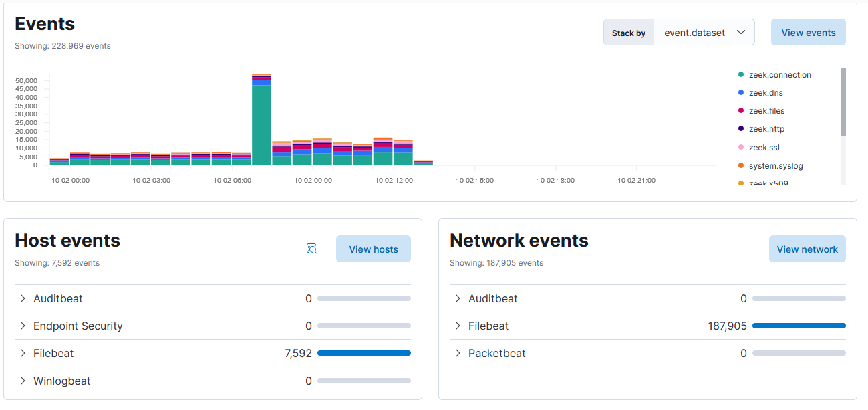The width and height of the screenshot is (868, 410).
Task: Open the Stack by event.dataset dropdown
Action: point(704,33)
